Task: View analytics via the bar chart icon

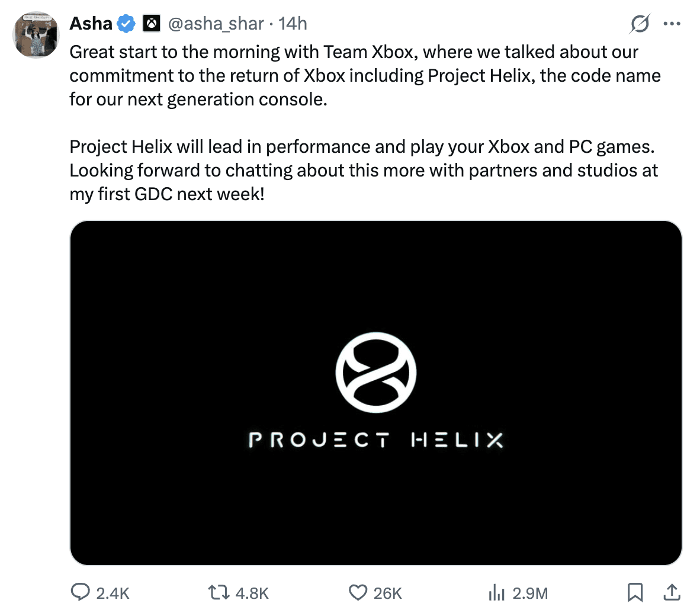Action: 496,592
